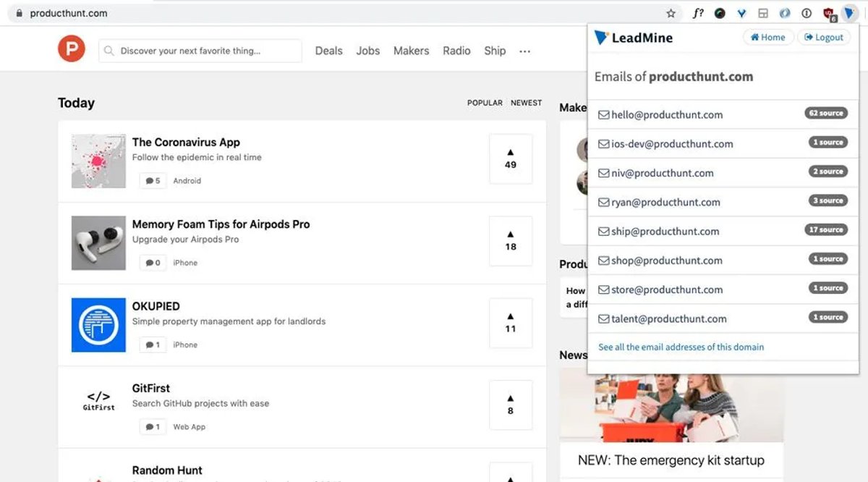
Task: Open comments on OKUPIED
Action: click(x=153, y=344)
